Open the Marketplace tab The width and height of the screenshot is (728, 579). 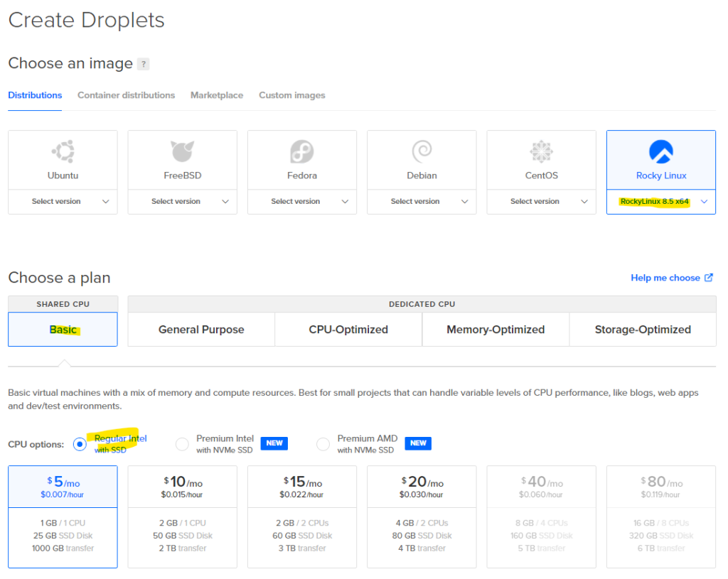[217, 95]
